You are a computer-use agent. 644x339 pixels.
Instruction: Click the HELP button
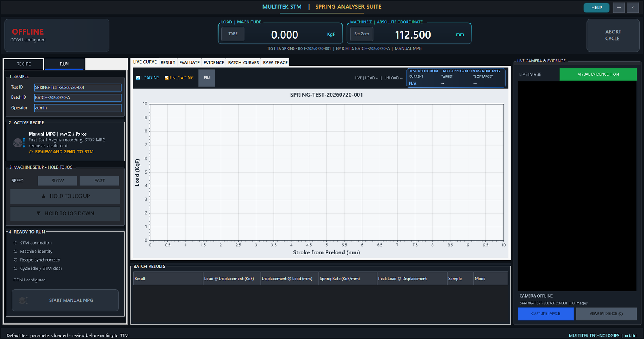(597, 8)
